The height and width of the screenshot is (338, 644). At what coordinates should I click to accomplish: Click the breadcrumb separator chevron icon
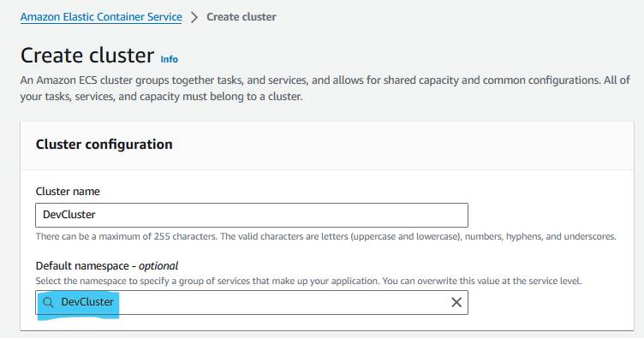coord(194,17)
